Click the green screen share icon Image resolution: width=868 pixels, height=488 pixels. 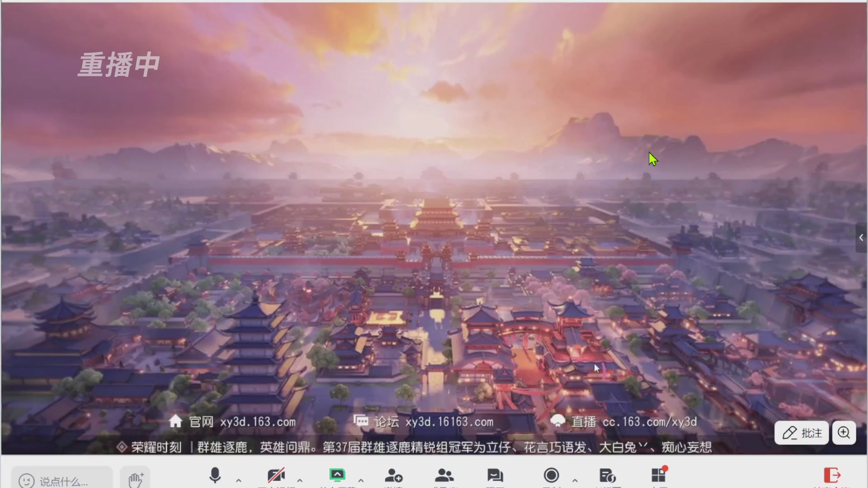point(337,475)
